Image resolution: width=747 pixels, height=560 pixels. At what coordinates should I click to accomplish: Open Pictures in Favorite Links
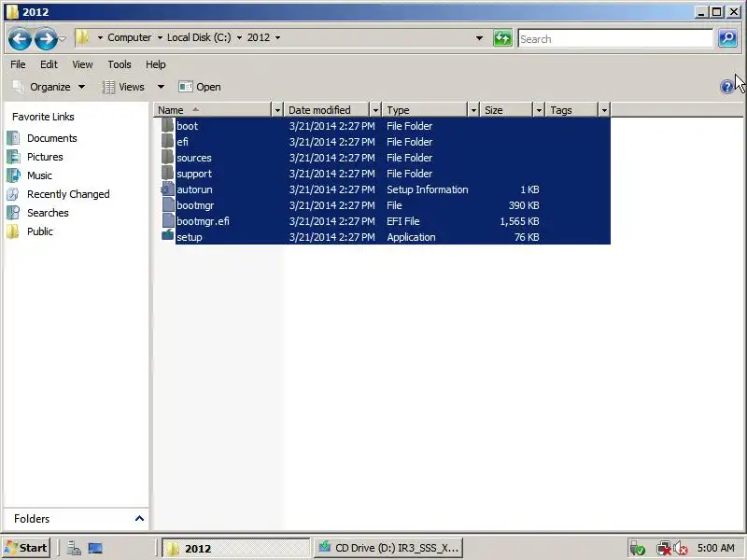click(45, 157)
